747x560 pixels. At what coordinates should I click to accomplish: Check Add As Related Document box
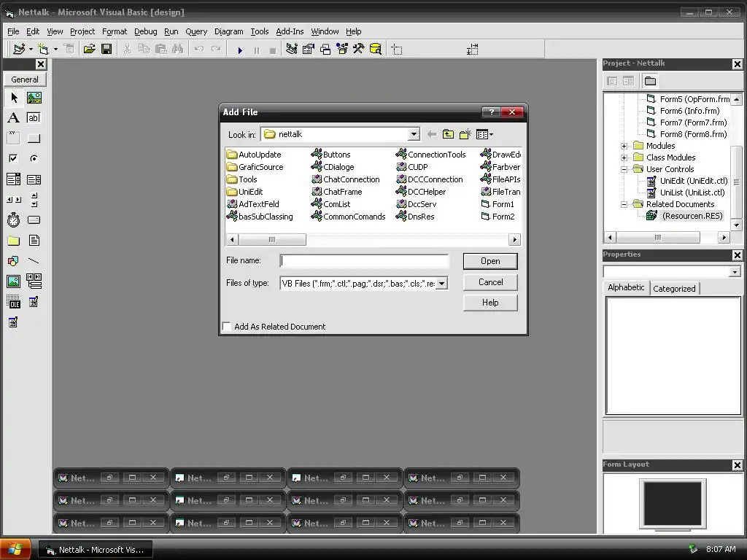pyautogui.click(x=227, y=327)
